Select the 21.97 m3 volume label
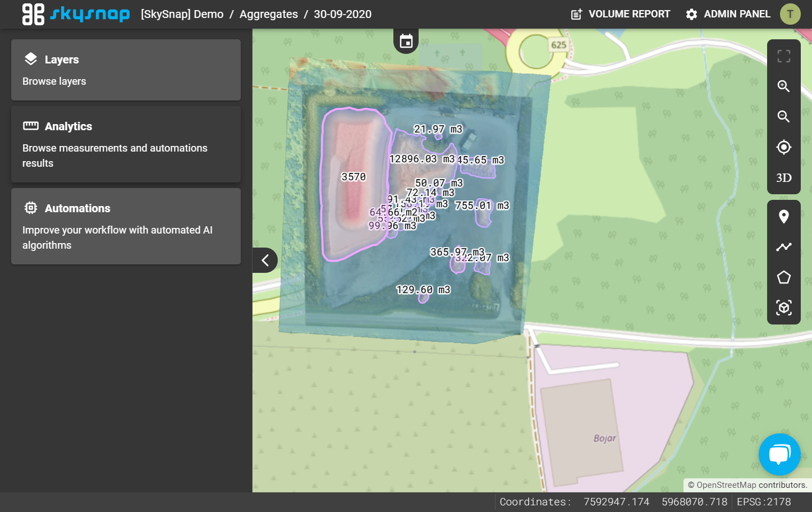 [x=438, y=129]
